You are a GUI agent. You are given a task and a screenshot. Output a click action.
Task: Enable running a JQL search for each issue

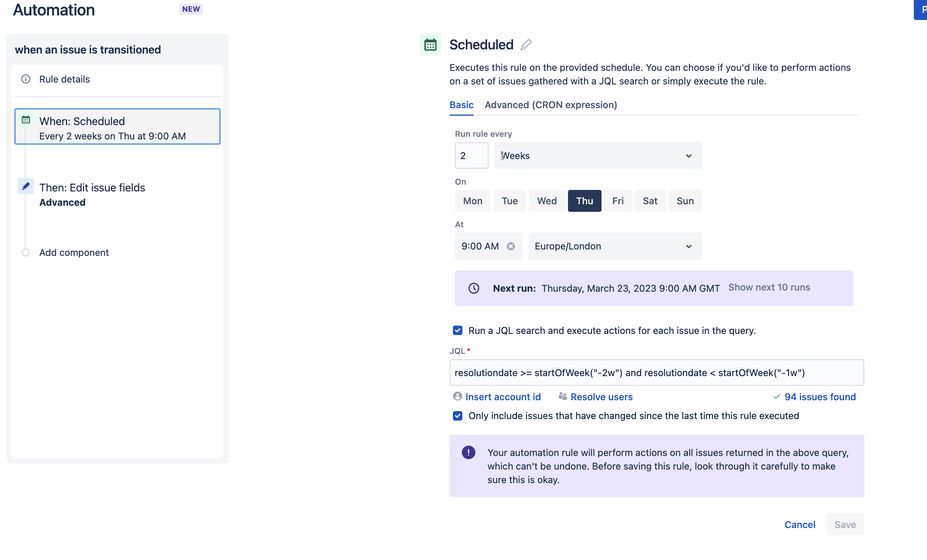click(457, 330)
